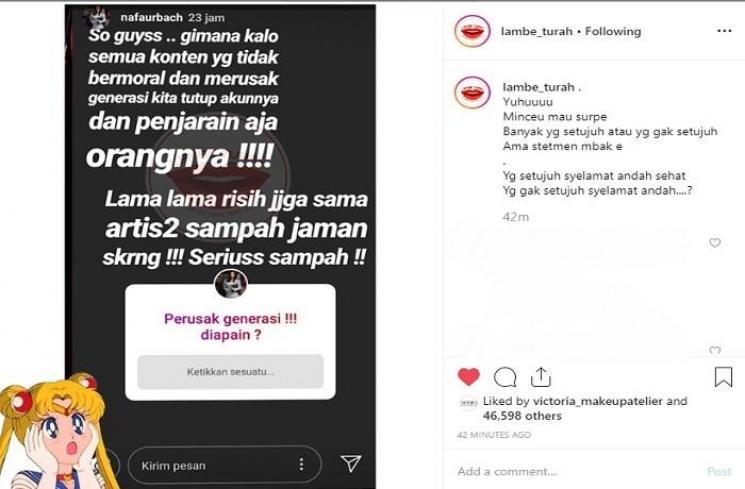
Task: Open the lambe_turah profile picture in the header
Action: 472,31
